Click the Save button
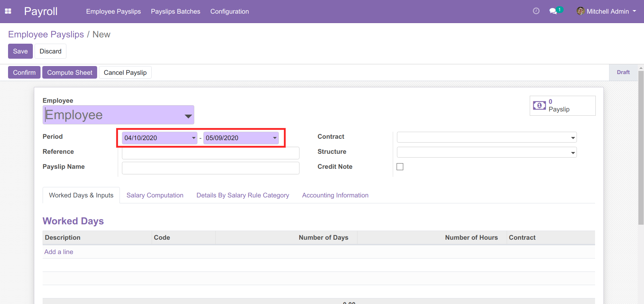 (x=20, y=51)
